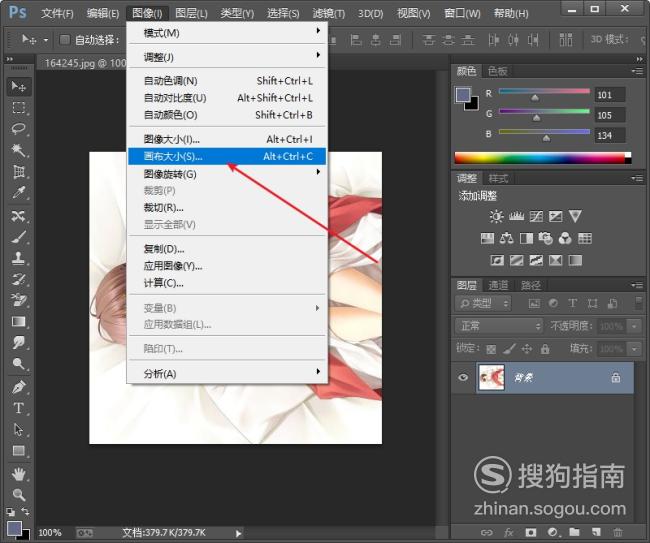Expand the 分析(A) submenu
The width and height of the screenshot is (650, 543).
coord(227,373)
